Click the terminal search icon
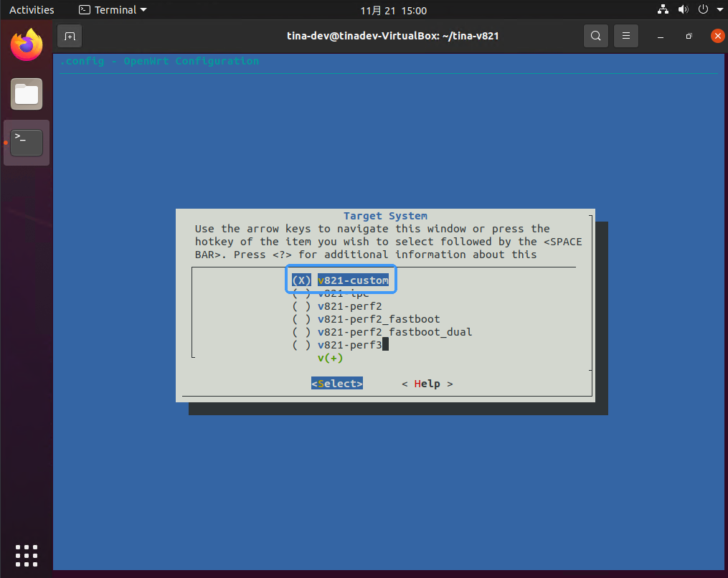This screenshot has height=578, width=728. 595,35
